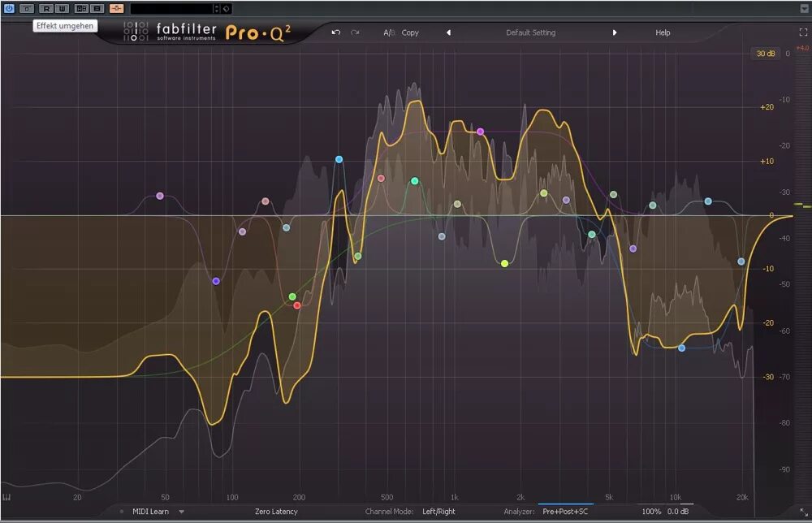Select the yellow-green EQ band near 2.5 kHz
This screenshot has height=523, width=812.
[544, 193]
